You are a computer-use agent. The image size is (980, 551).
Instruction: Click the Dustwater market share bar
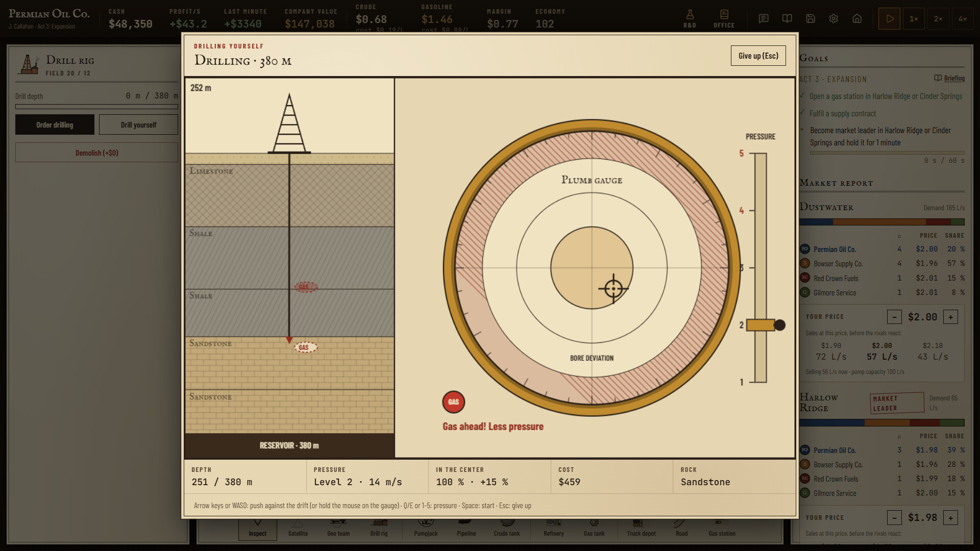881,222
